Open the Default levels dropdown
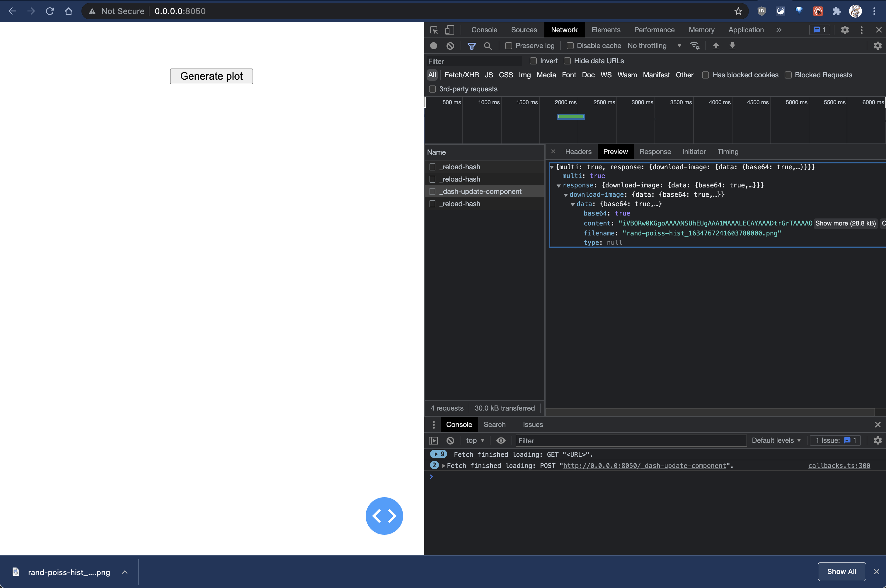886x588 pixels. tap(776, 441)
